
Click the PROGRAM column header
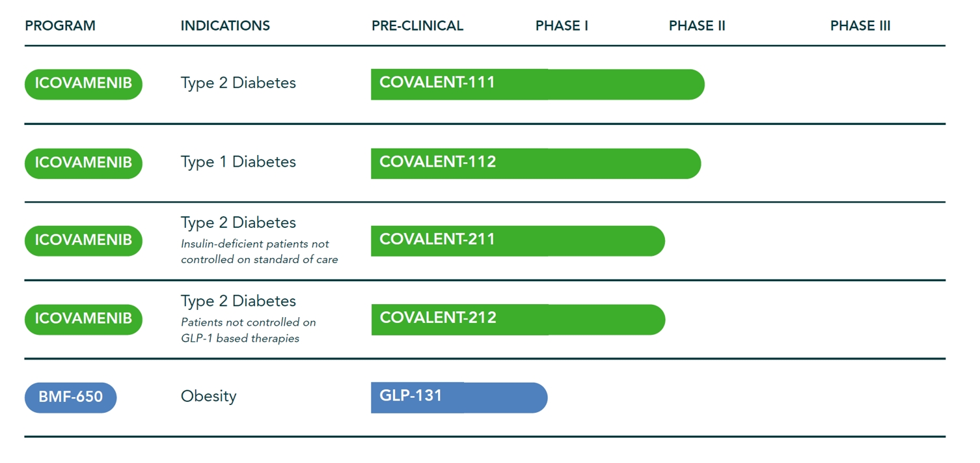(x=60, y=26)
